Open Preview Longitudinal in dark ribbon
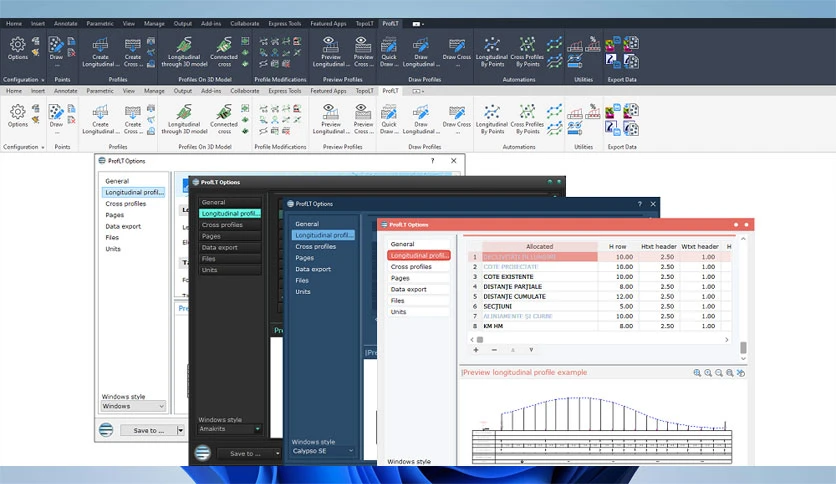Screen dimensions: 836x484 pyautogui.click(x=331, y=52)
